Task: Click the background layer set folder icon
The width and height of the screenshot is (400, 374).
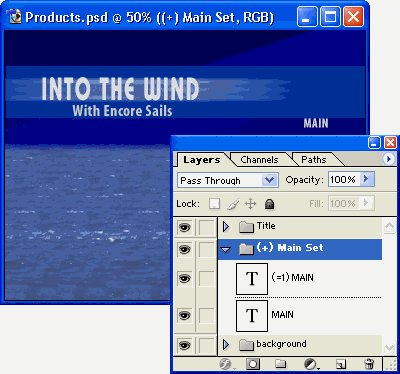Action: [247, 345]
